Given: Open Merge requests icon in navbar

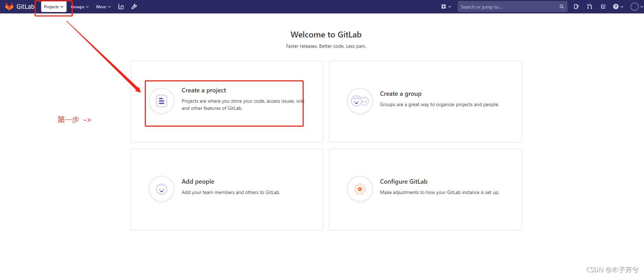Looking at the screenshot, I should tap(589, 7).
